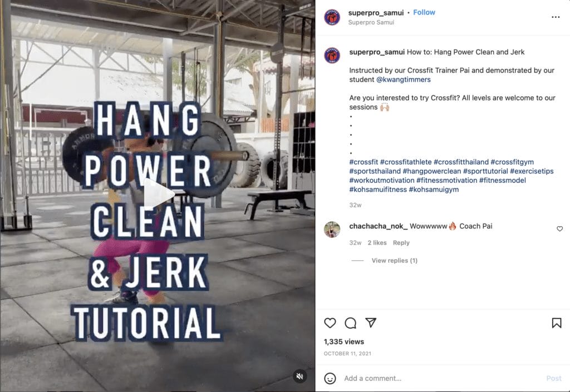Reply to chachacha_nok_ comment
This screenshot has height=392, width=570.
(x=401, y=242)
